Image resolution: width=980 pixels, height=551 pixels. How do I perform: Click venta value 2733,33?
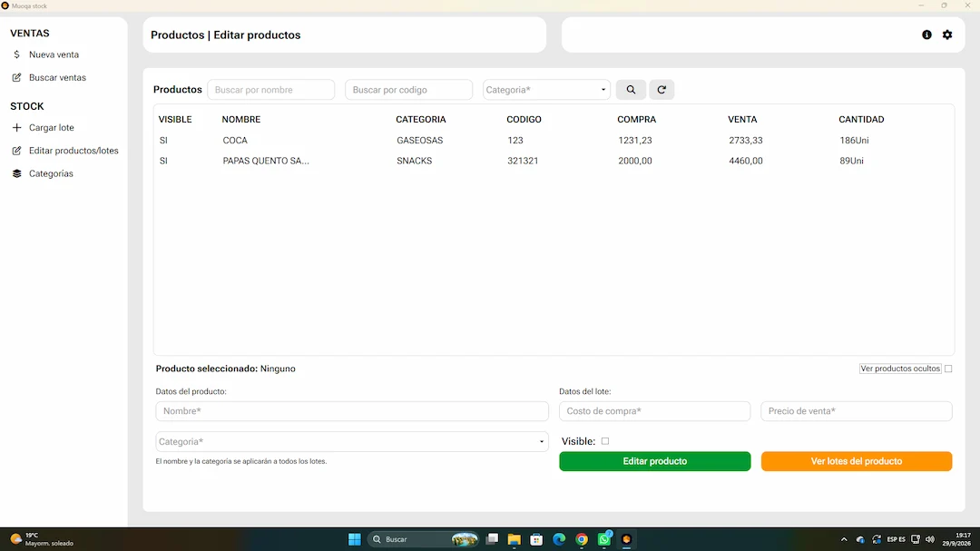746,141
